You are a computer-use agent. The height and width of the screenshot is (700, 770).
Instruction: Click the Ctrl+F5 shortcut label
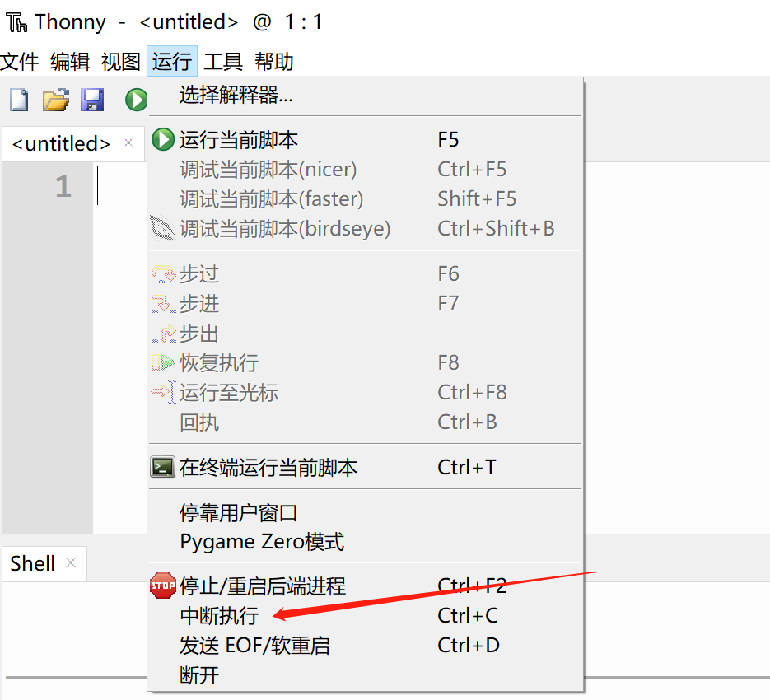pyautogui.click(x=473, y=170)
